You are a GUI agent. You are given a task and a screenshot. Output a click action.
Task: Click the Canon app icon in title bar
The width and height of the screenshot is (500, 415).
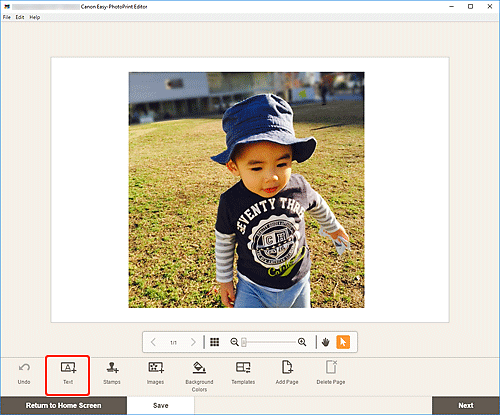tap(7, 6)
